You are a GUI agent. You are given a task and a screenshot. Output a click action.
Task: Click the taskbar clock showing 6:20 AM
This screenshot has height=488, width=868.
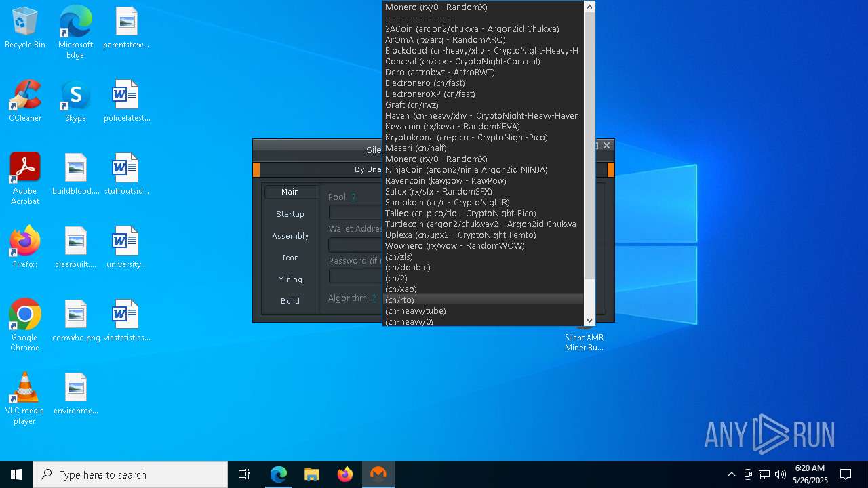(x=810, y=474)
